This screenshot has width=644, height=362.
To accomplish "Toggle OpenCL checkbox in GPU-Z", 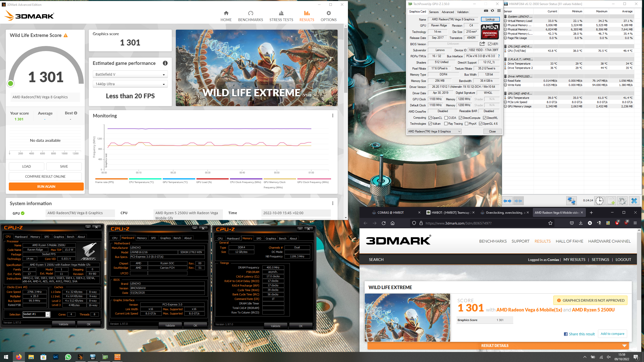I will point(430,118).
